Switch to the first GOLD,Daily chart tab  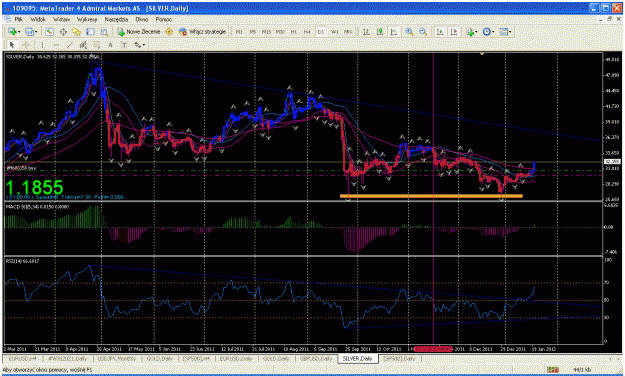[x=159, y=359]
